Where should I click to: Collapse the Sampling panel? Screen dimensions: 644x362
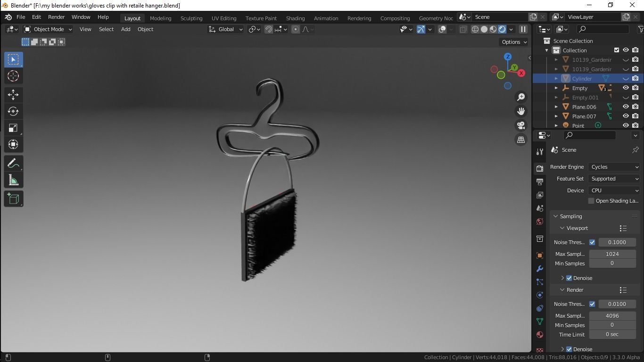tap(556, 216)
